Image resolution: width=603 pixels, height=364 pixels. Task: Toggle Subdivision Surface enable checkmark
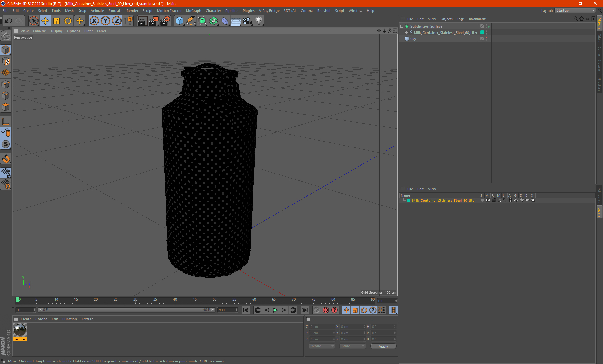489,26
